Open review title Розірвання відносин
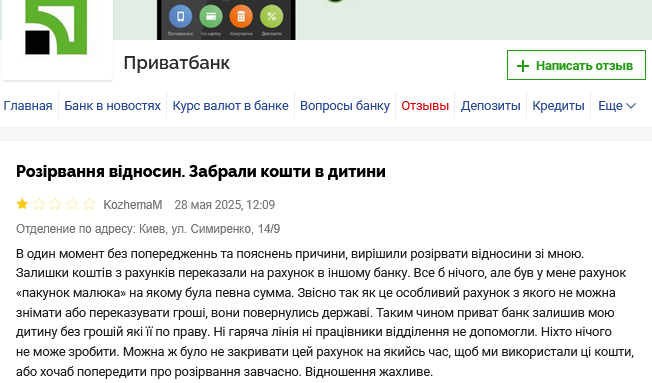 [x=201, y=172]
